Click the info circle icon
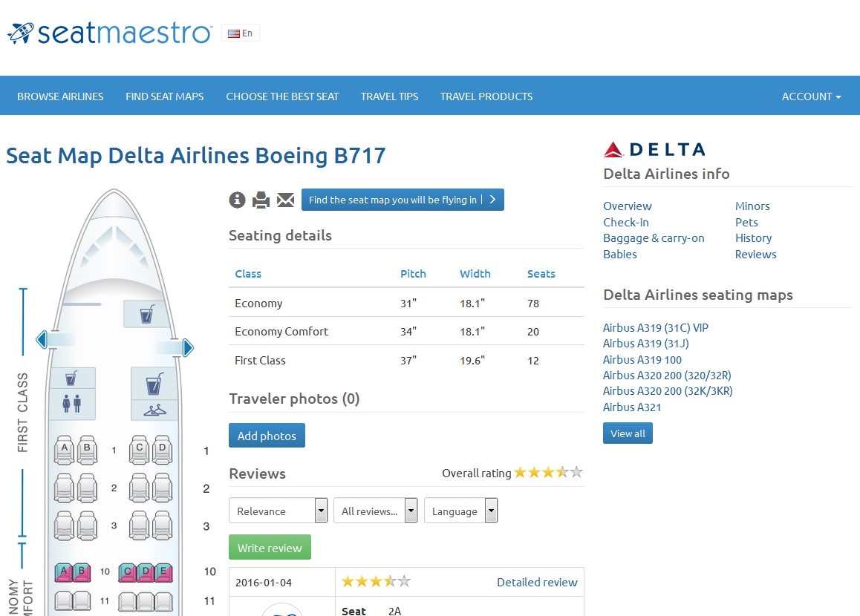 (x=237, y=200)
